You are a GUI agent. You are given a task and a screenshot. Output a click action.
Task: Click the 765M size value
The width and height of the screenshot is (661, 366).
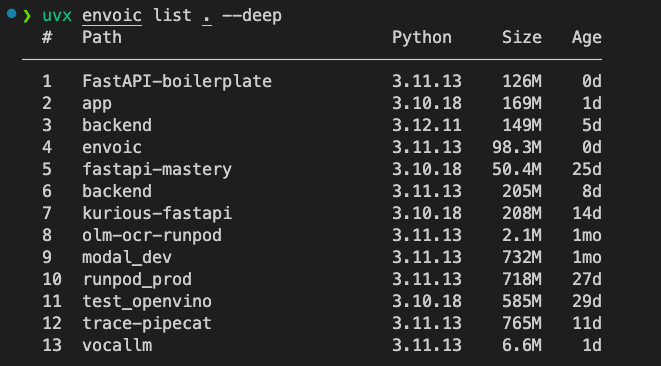click(521, 323)
